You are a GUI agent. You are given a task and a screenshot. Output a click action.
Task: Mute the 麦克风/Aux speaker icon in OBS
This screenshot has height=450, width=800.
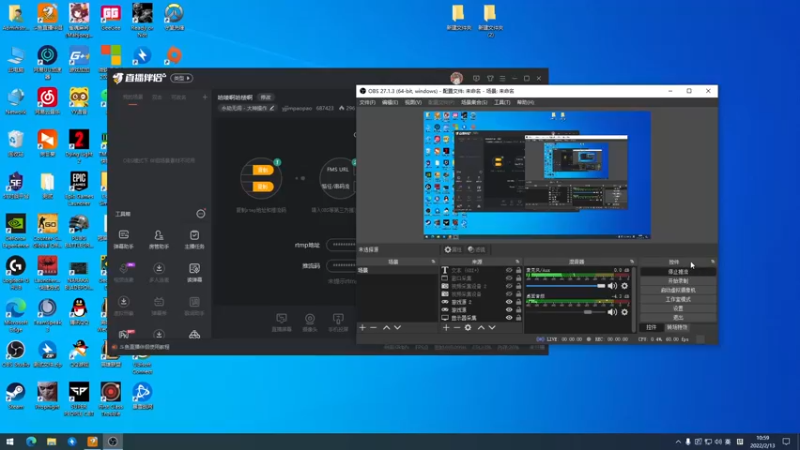(x=612, y=286)
